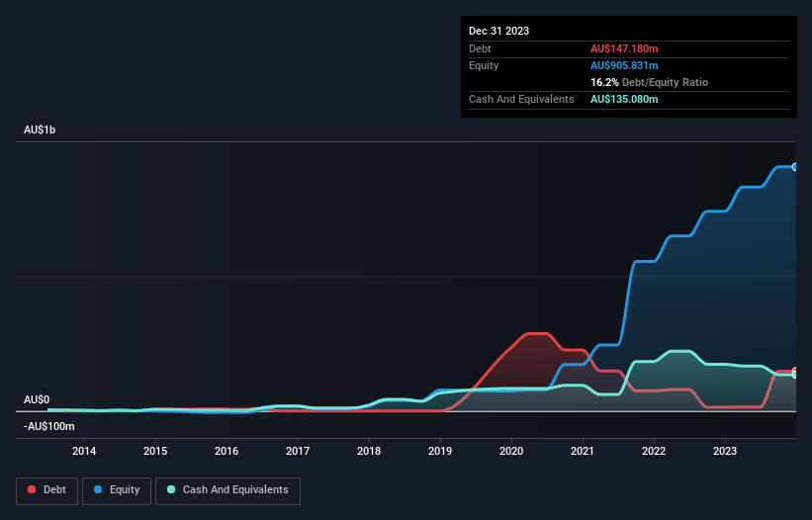This screenshot has height=520, width=812.
Task: Click the 2018 x-axis label
Action: tap(369, 451)
